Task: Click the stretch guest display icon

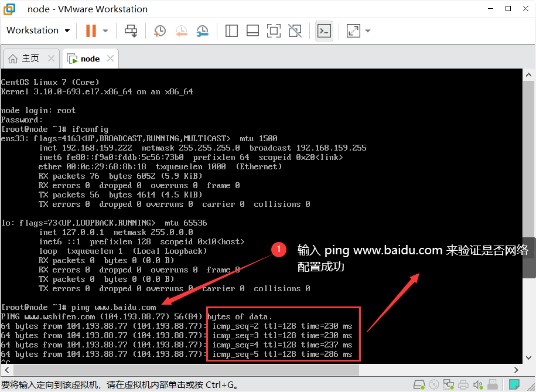Action: tap(353, 31)
